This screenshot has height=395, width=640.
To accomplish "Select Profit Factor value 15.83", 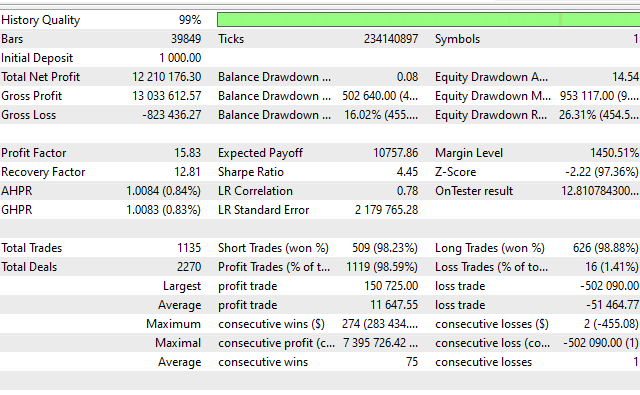I will [x=187, y=153].
